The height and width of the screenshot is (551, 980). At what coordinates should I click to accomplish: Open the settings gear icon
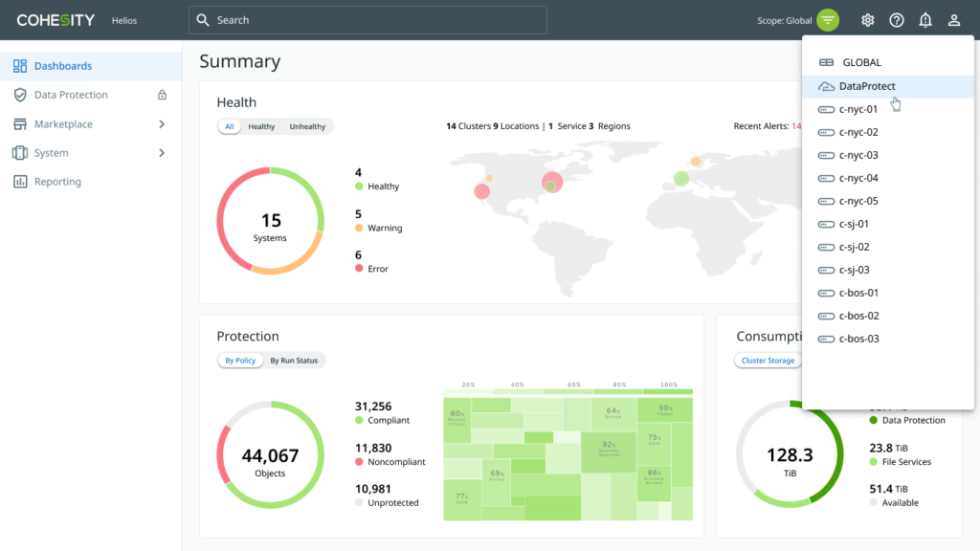pos(867,20)
